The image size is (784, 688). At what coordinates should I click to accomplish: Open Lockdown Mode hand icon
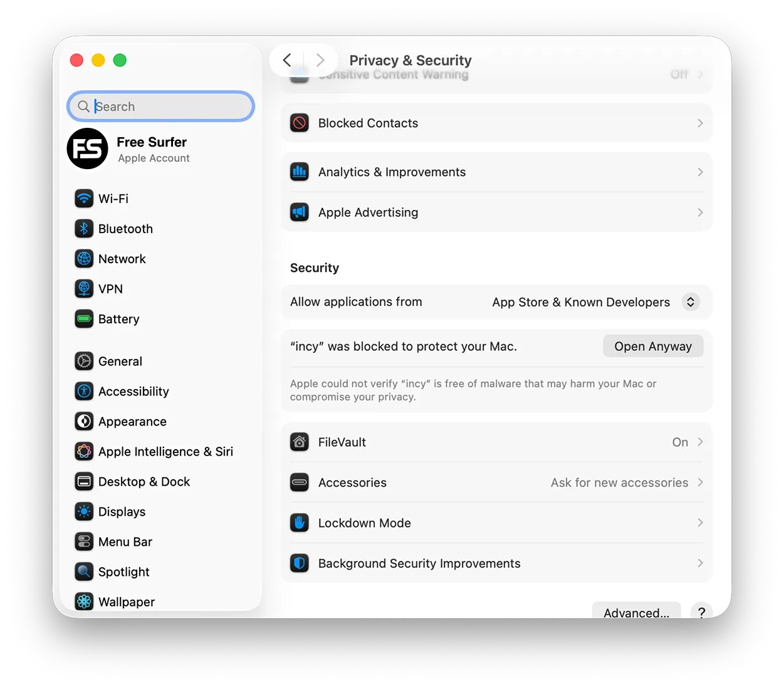point(300,523)
